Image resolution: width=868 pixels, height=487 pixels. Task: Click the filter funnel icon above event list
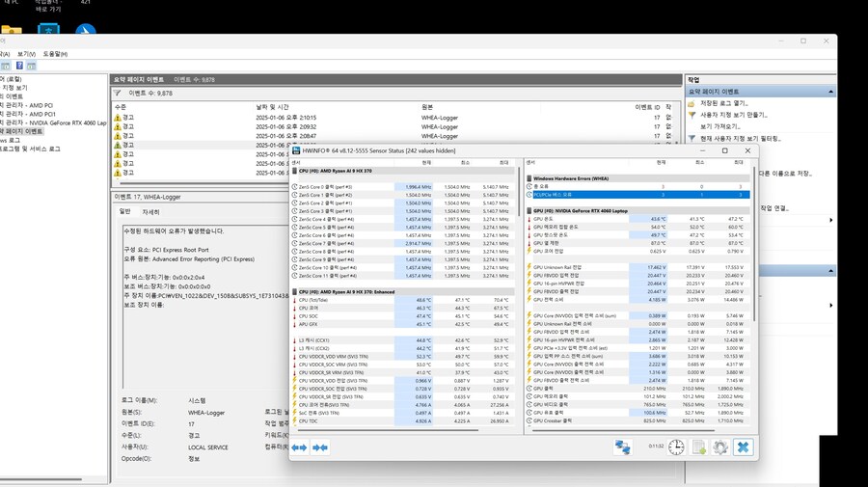point(118,94)
